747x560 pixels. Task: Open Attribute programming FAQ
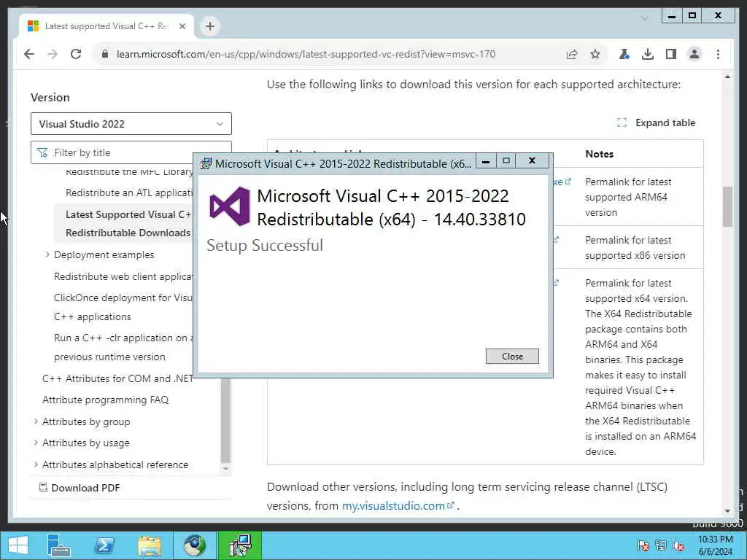[x=105, y=400]
